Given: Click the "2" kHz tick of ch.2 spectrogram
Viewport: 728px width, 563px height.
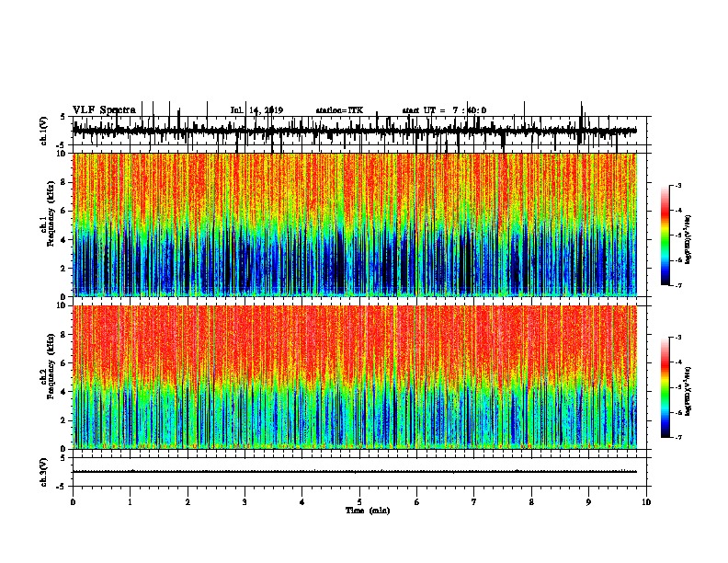Looking at the screenshot, I should pos(63,420).
